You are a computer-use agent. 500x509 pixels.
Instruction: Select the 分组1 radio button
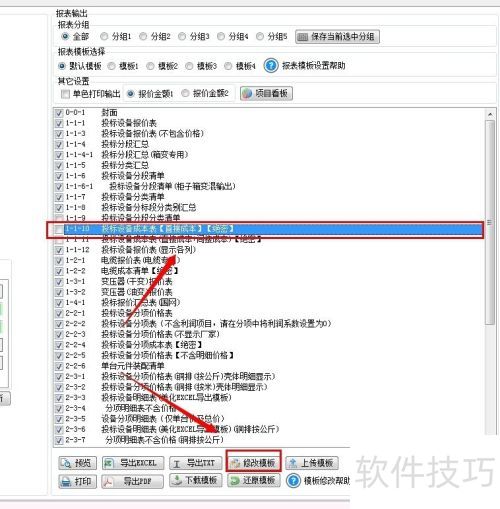[104, 36]
